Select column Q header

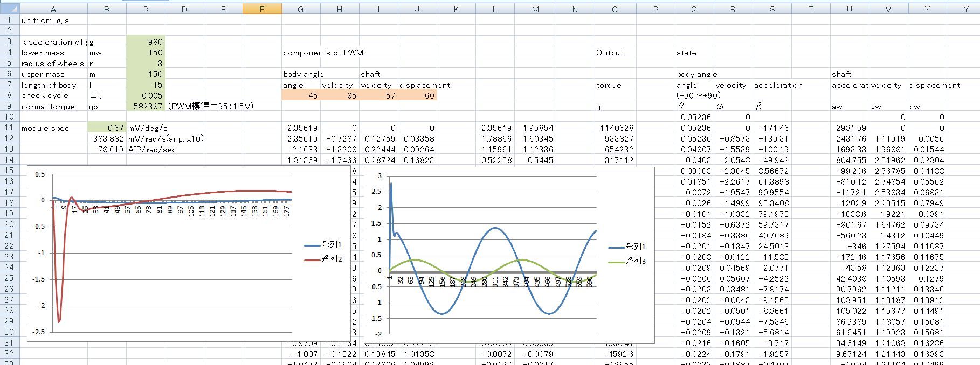tap(694, 9)
